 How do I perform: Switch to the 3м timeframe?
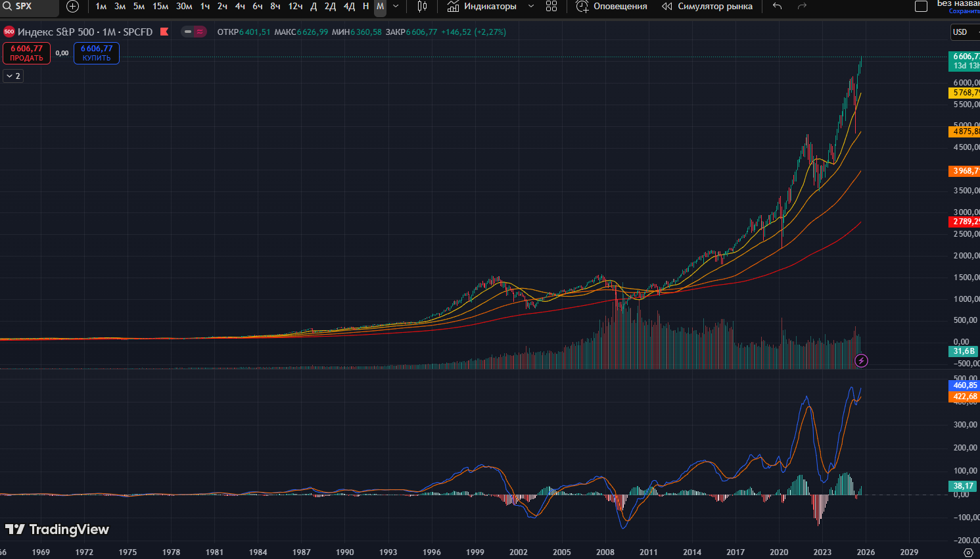pyautogui.click(x=120, y=7)
